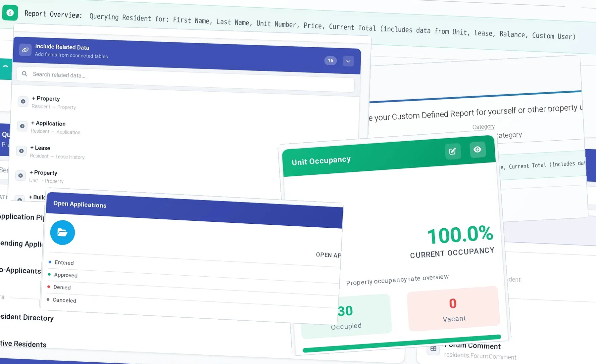
Task: Collapse the Include Related Data panel chevron
Action: [x=348, y=61]
